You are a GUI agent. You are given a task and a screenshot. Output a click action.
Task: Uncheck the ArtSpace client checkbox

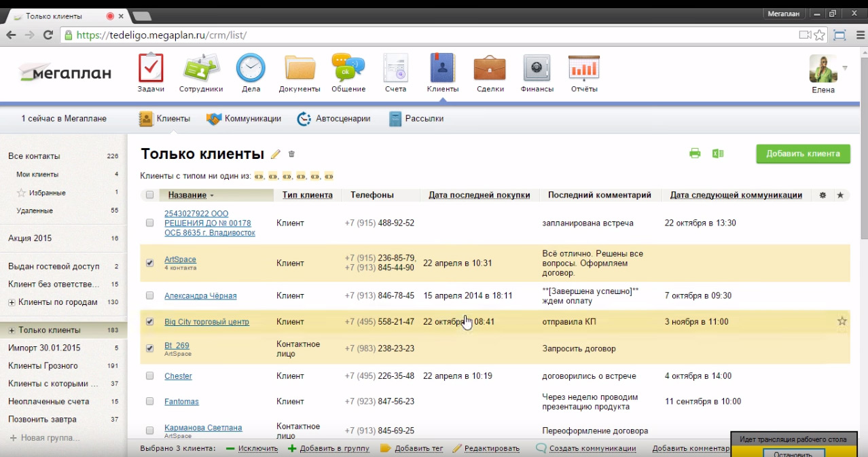coord(150,263)
